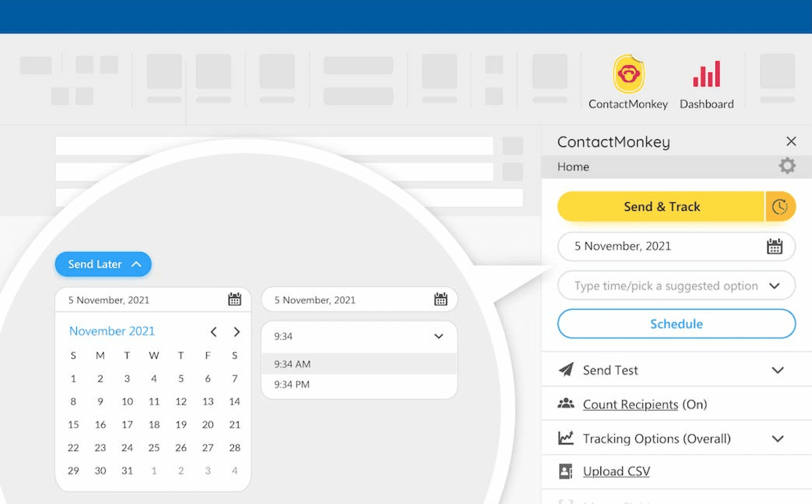The width and height of the screenshot is (812, 504).
Task: Click the Tracking Options chart icon
Action: point(566,438)
